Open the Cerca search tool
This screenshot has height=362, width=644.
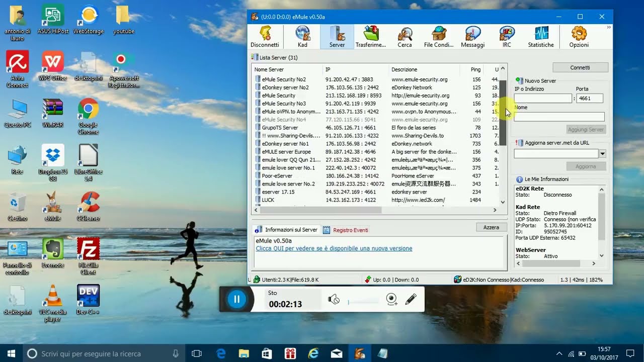(405, 37)
